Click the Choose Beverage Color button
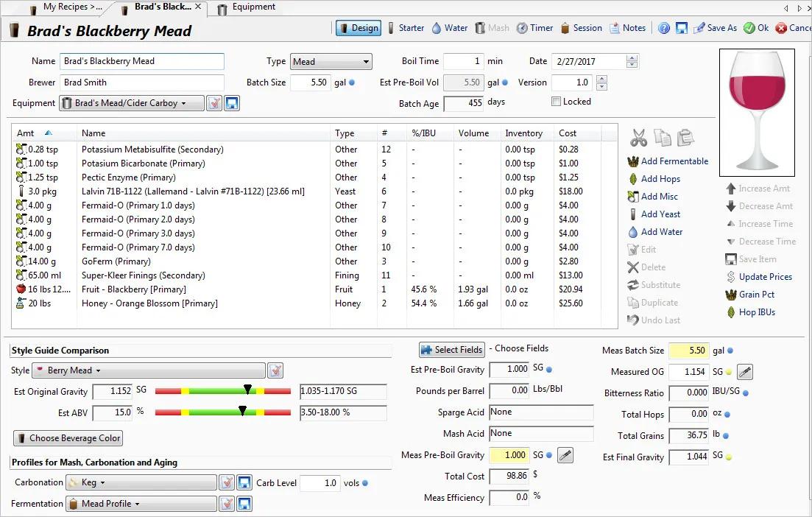Image resolution: width=812 pixels, height=517 pixels. coord(68,438)
